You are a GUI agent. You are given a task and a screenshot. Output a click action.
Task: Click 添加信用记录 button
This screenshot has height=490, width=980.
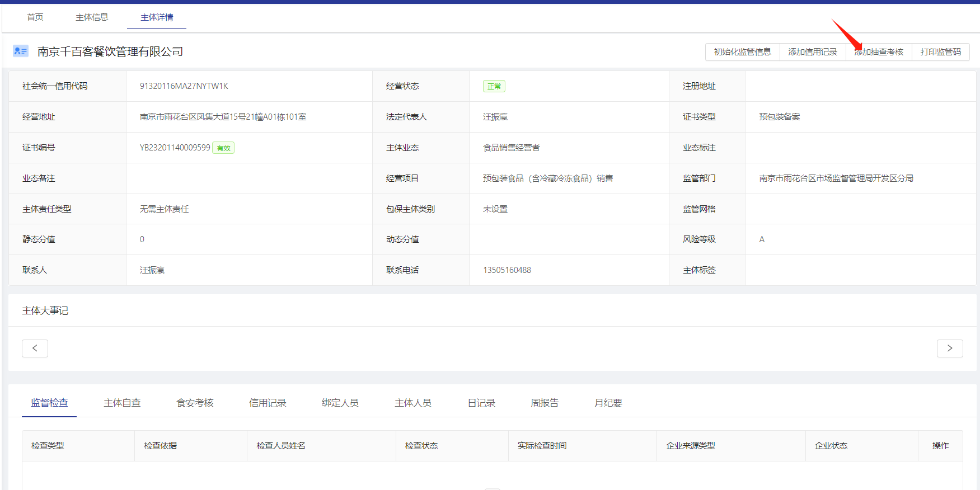click(813, 52)
